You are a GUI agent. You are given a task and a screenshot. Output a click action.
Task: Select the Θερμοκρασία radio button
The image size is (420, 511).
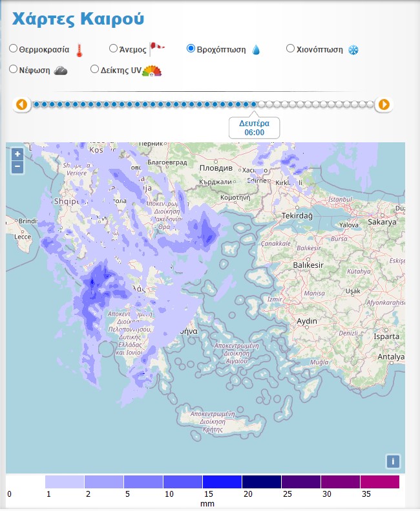14,49
